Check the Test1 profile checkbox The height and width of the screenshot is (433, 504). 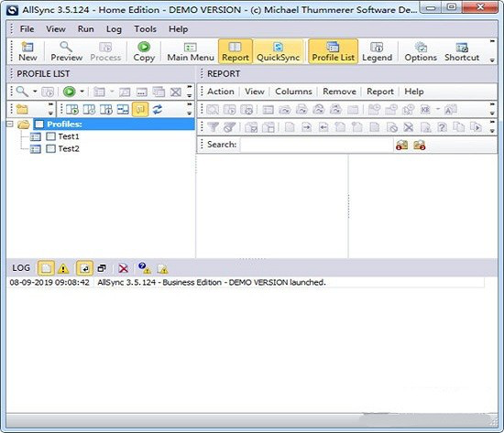click(50, 136)
